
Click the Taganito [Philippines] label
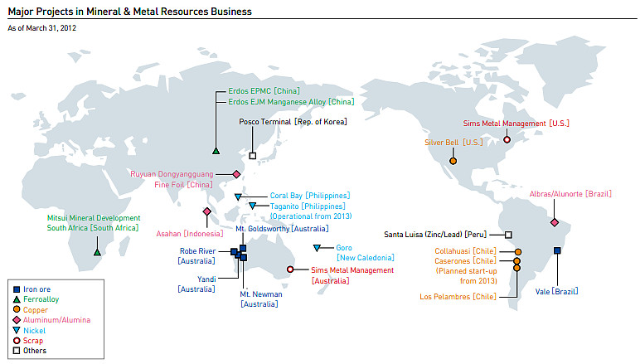coord(308,206)
